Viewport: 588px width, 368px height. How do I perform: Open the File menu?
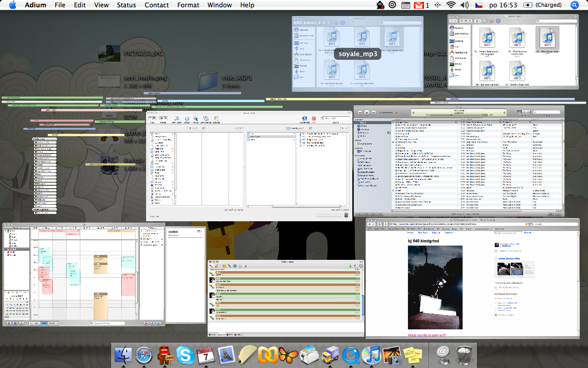click(60, 5)
